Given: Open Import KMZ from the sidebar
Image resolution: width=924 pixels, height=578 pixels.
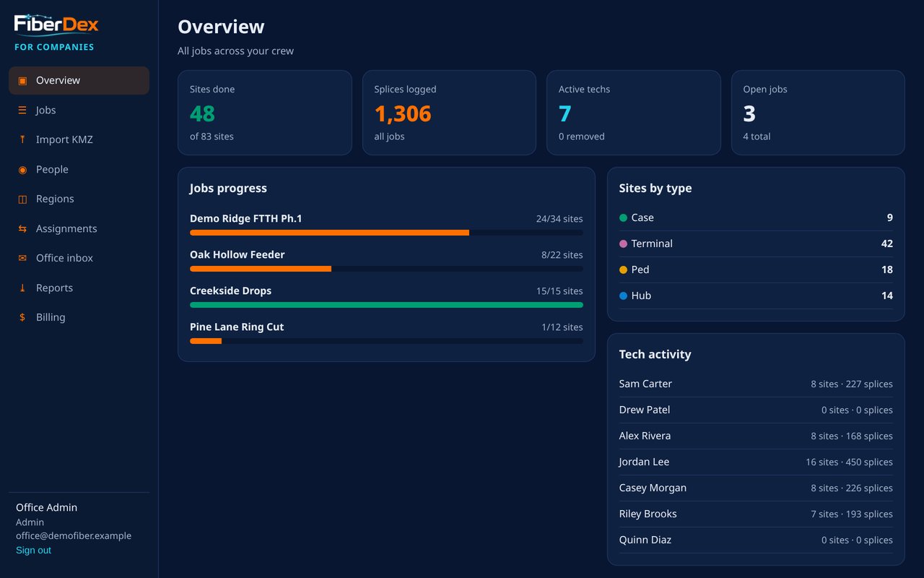Looking at the screenshot, I should [79, 139].
